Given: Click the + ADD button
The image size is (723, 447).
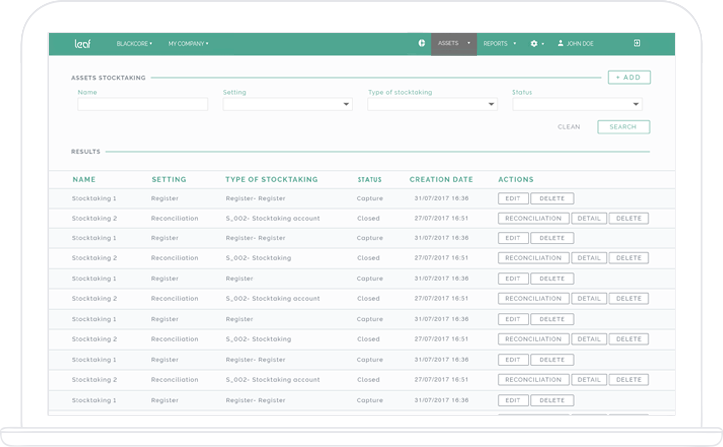Looking at the screenshot, I should [x=629, y=77].
